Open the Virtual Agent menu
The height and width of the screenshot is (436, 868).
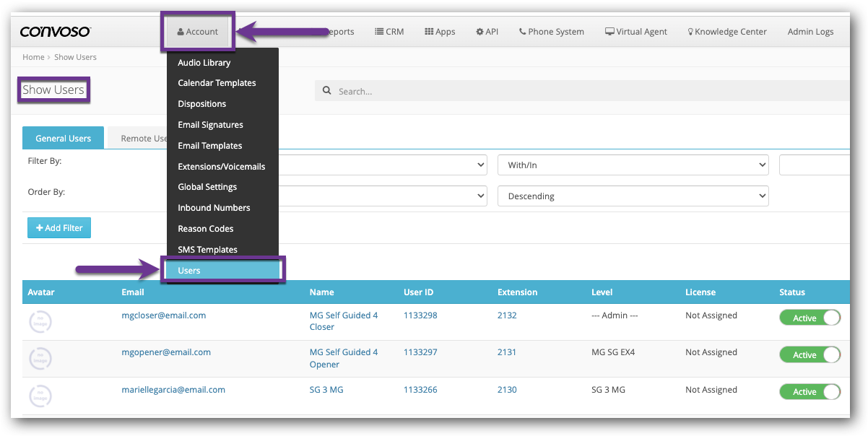point(635,32)
